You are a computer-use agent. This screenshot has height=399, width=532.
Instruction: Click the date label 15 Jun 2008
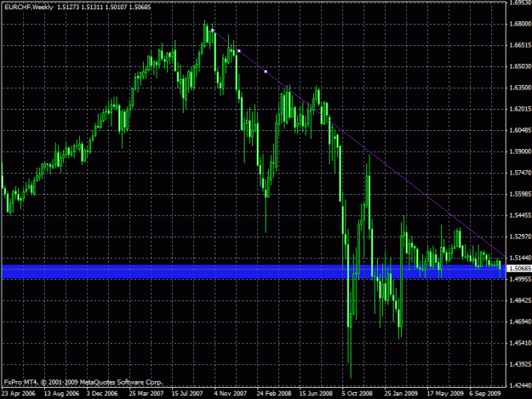point(316,393)
